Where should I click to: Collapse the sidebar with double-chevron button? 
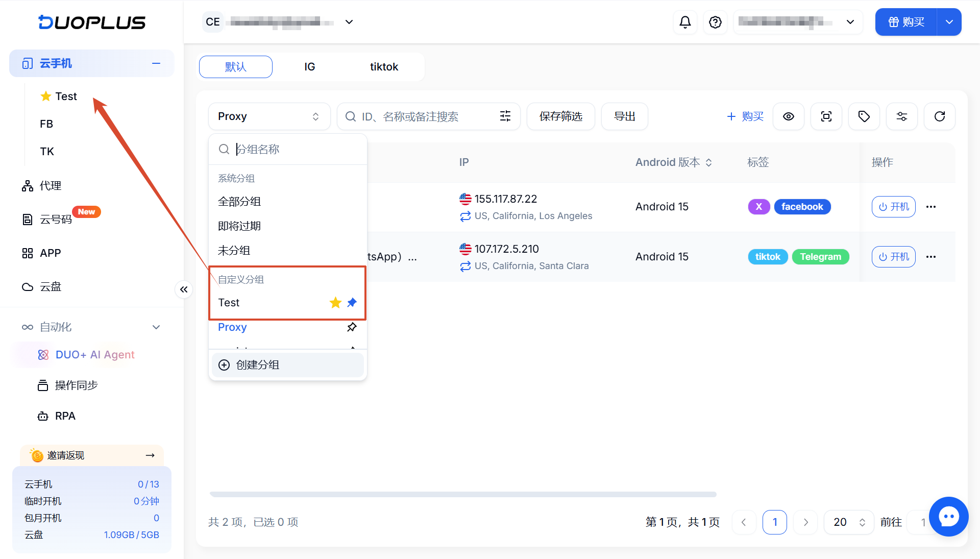tap(184, 289)
